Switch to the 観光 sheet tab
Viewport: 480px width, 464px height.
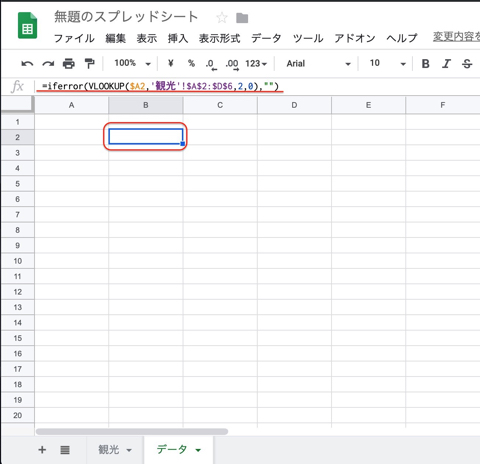point(109,450)
